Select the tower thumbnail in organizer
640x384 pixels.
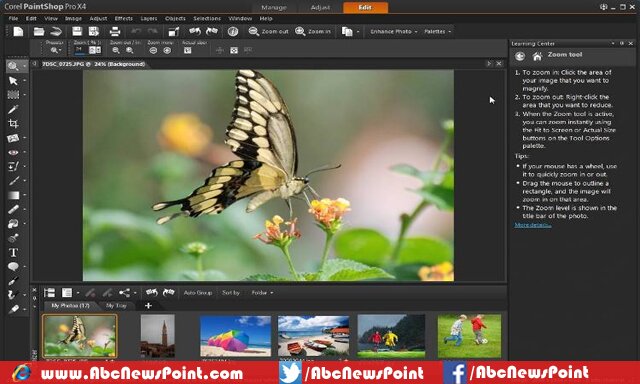click(158, 336)
